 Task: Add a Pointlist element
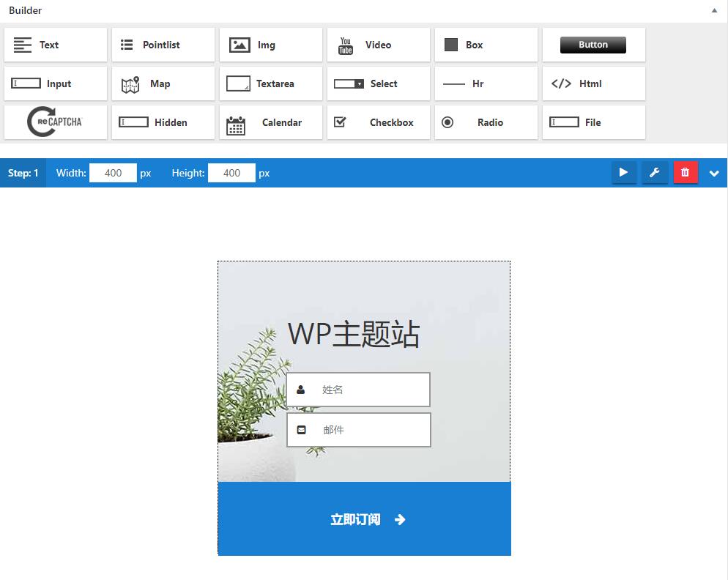(163, 44)
